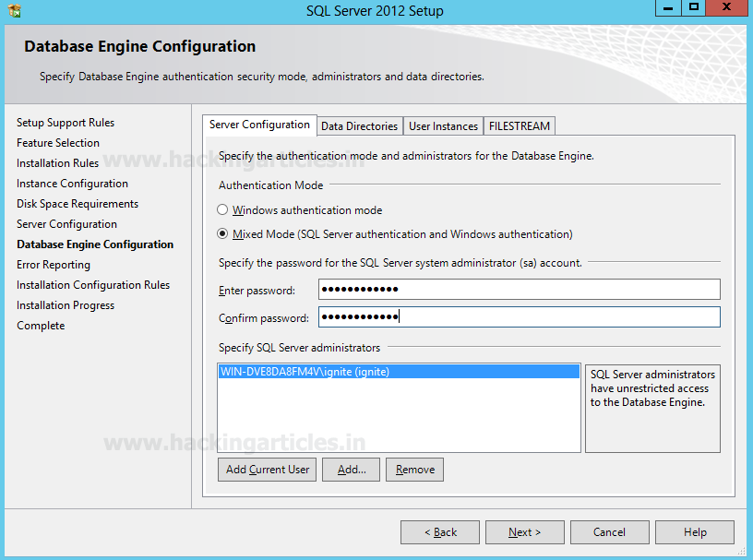Click Add Current User button
Screen dimensions: 753x560
[268, 470]
